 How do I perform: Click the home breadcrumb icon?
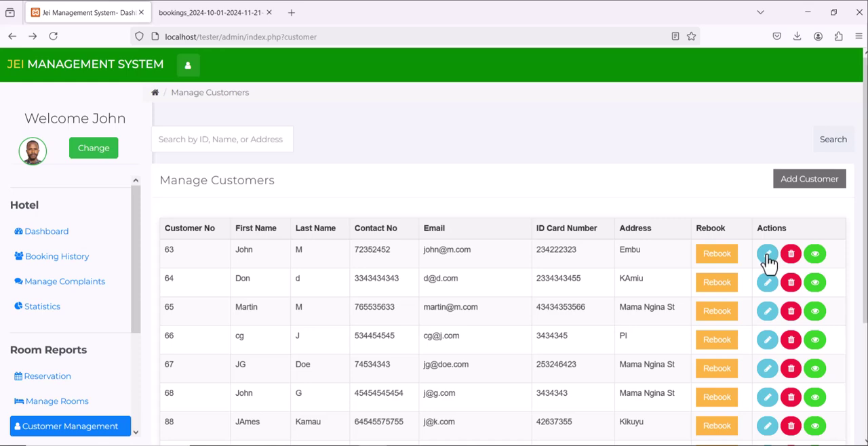point(155,92)
